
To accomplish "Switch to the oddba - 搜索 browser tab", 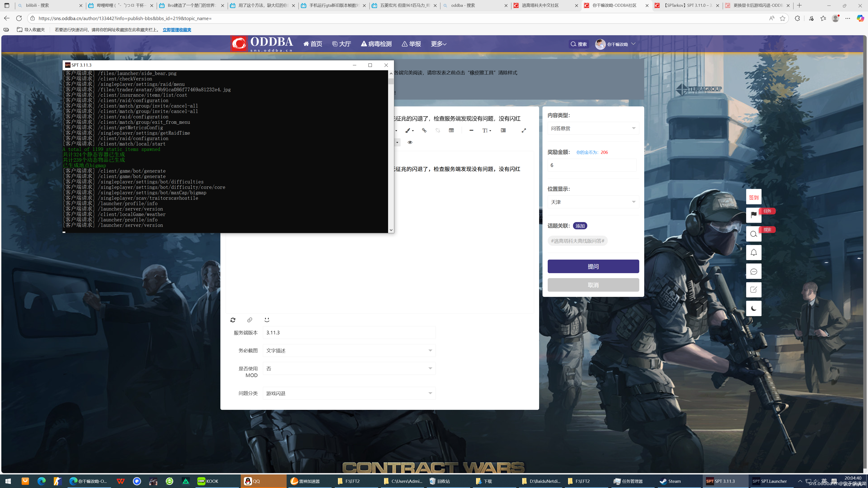I will point(475,5).
